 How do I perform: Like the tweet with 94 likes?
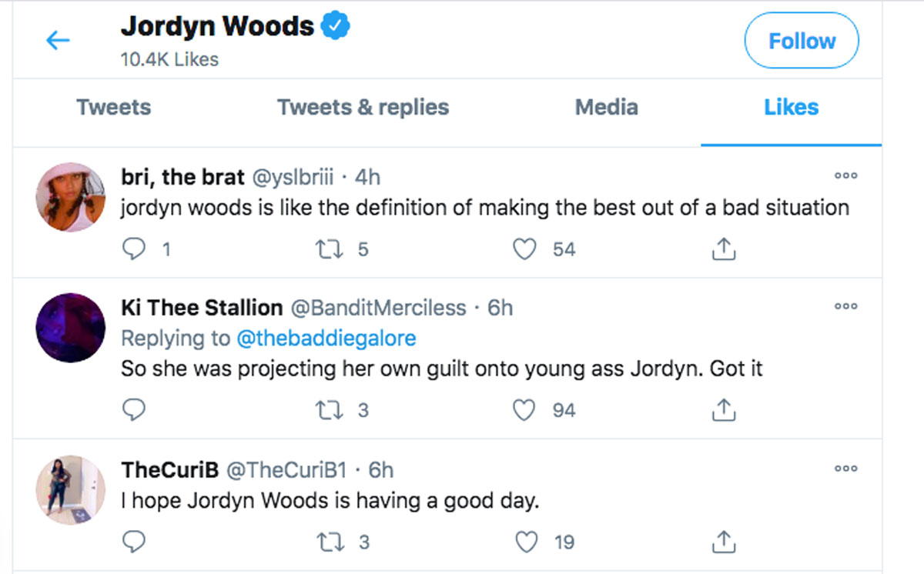click(x=525, y=410)
